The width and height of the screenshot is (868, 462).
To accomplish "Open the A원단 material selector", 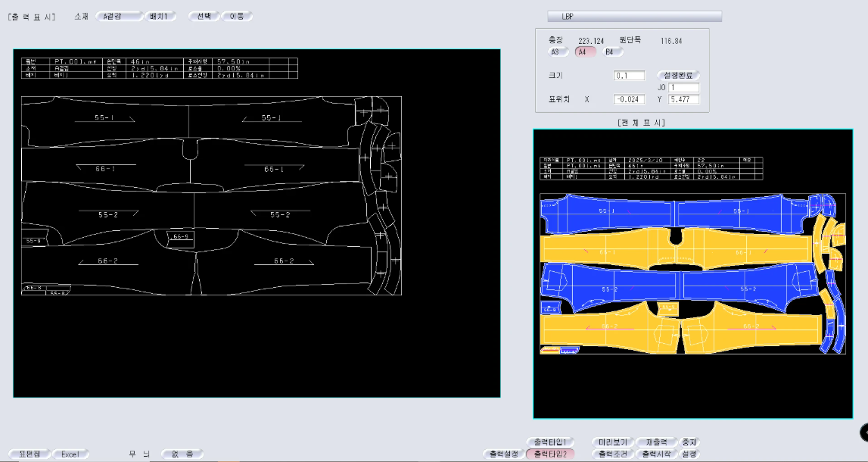I will [x=120, y=16].
